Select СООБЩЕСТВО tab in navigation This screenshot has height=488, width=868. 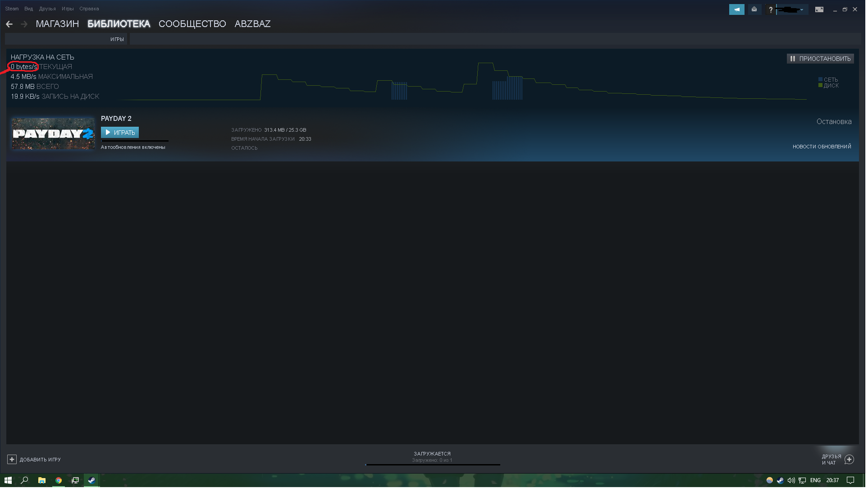[x=192, y=24]
